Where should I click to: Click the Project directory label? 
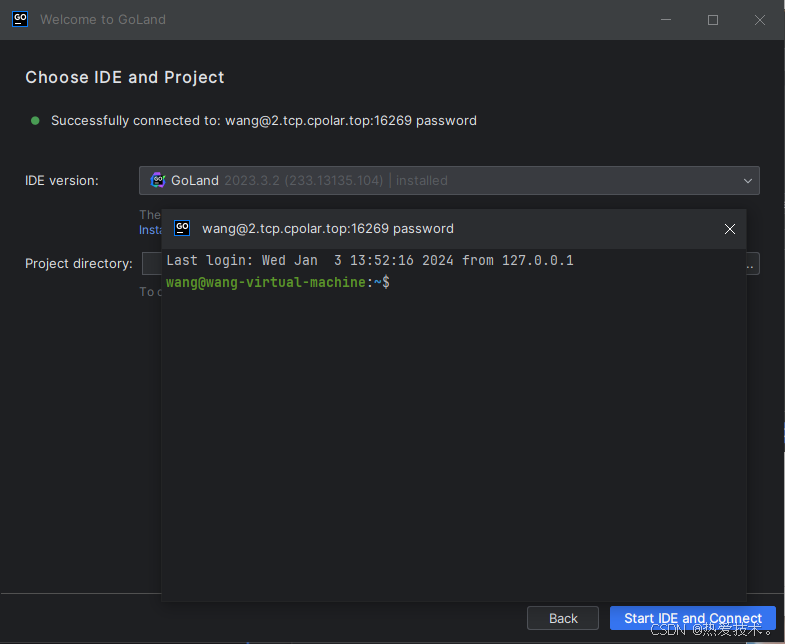pos(79,263)
